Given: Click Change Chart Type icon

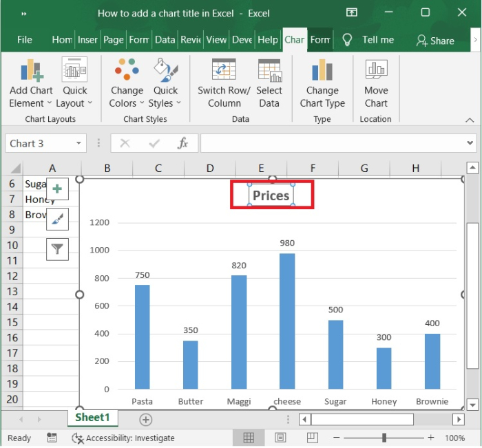Looking at the screenshot, I should [x=322, y=71].
